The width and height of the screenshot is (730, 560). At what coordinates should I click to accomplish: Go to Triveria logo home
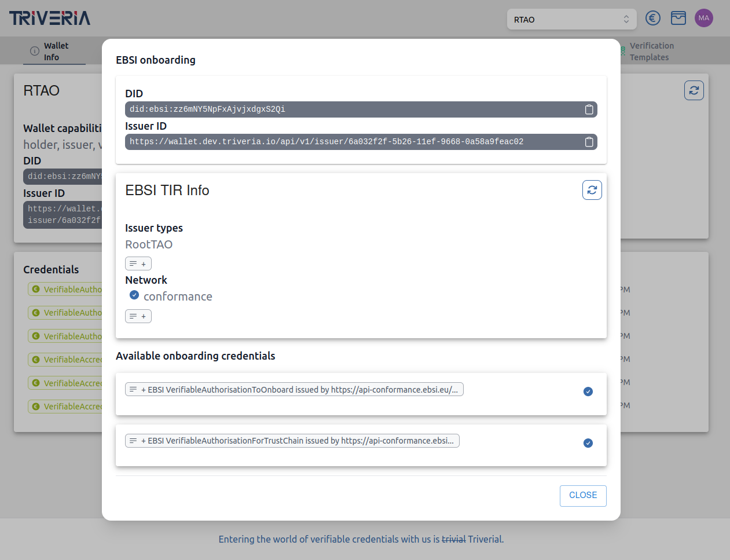click(x=50, y=18)
